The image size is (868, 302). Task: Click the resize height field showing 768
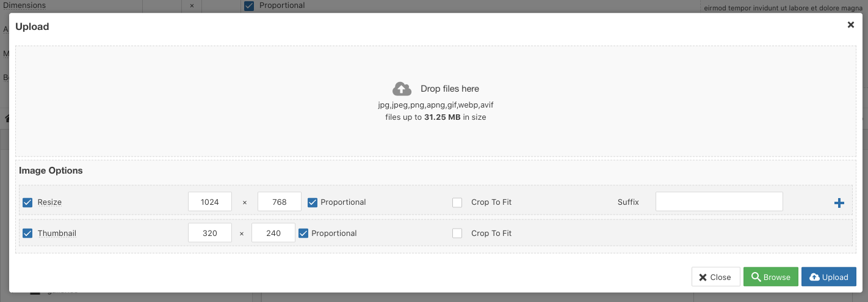tap(280, 202)
